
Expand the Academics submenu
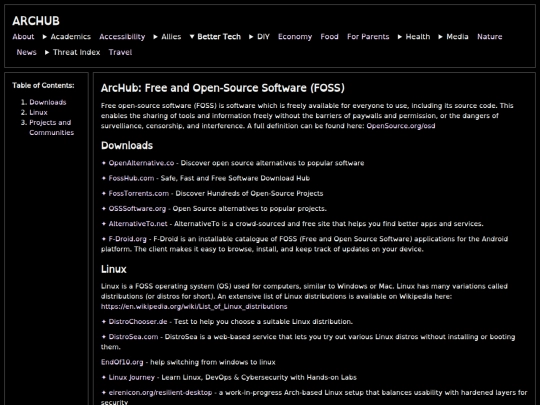click(x=67, y=37)
